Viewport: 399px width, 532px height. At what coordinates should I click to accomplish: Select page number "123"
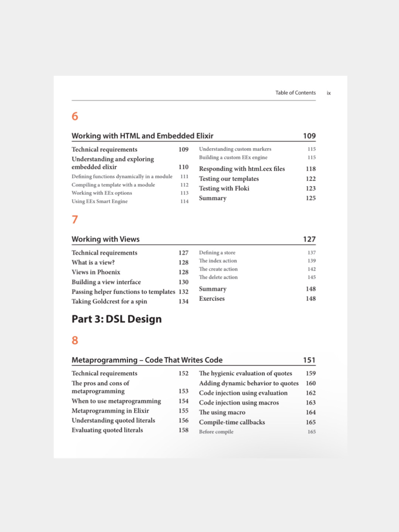tap(311, 188)
